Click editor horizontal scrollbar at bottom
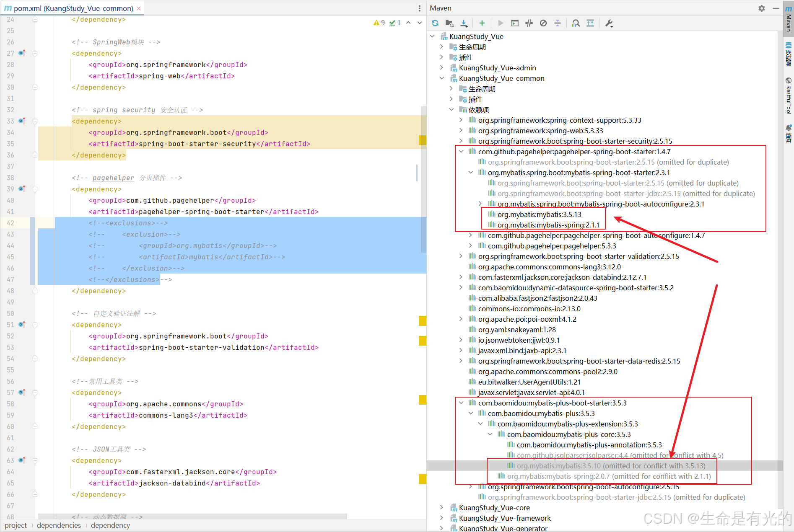Image resolution: width=794 pixels, height=532 pixels. coord(193,516)
